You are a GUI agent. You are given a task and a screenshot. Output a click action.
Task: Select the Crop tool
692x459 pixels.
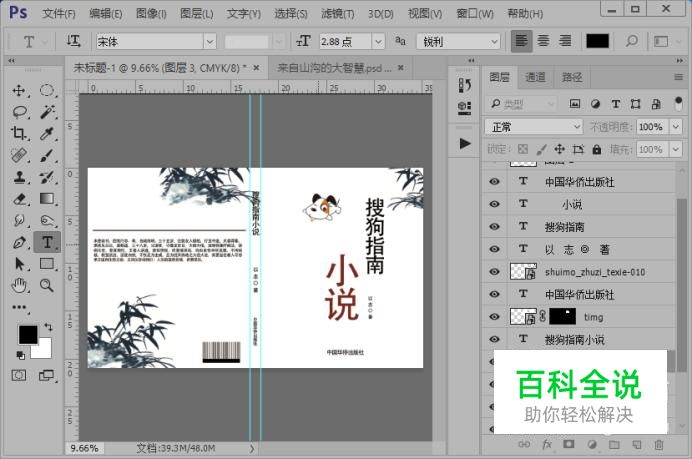(x=19, y=133)
